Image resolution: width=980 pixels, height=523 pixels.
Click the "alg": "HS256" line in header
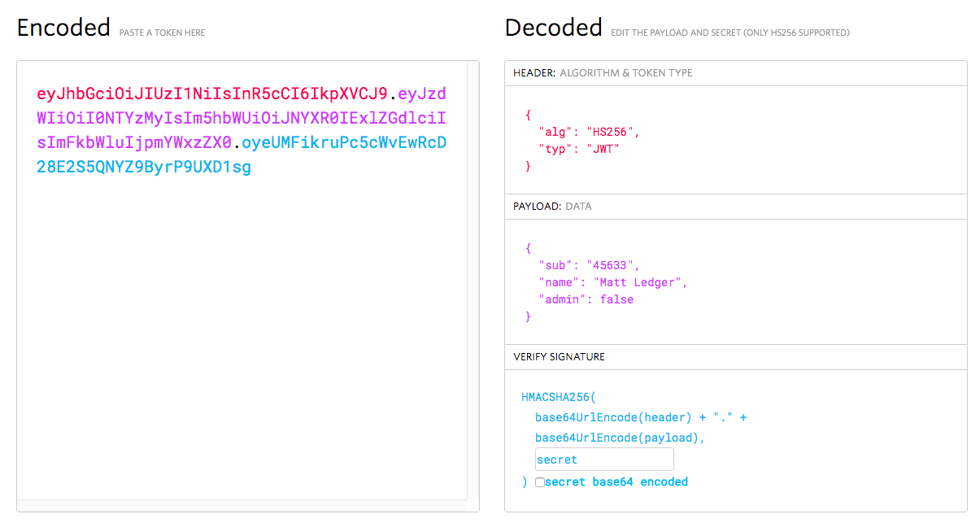589,132
